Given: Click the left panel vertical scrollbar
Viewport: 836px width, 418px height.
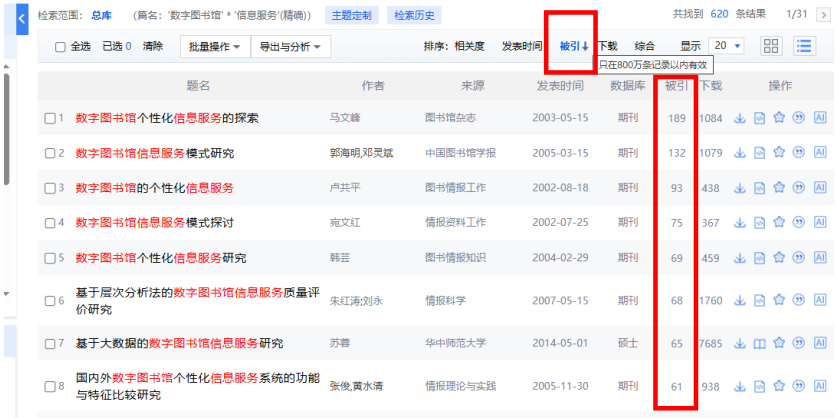Looking at the screenshot, I should (x=8, y=130).
